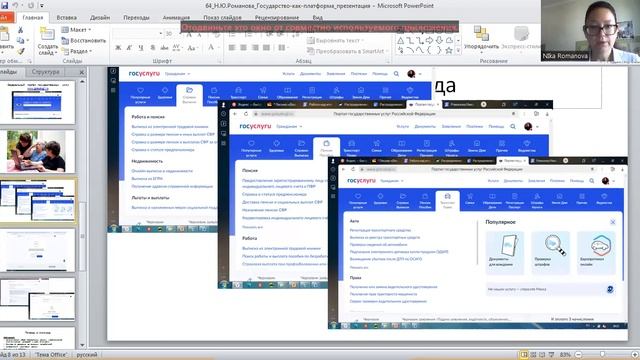This screenshot has width=640, height=360.
Task: Click the Redo icon in quick access toolbar
Action: (31, 5)
